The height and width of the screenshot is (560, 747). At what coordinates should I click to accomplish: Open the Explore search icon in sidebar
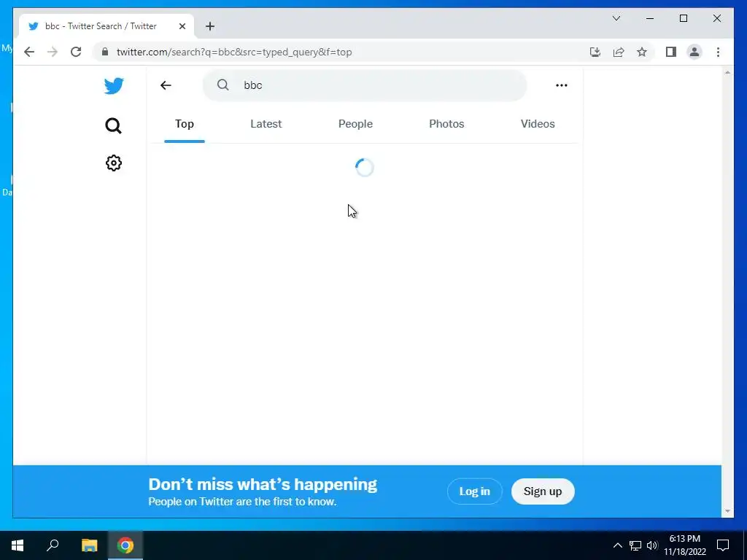click(x=113, y=125)
